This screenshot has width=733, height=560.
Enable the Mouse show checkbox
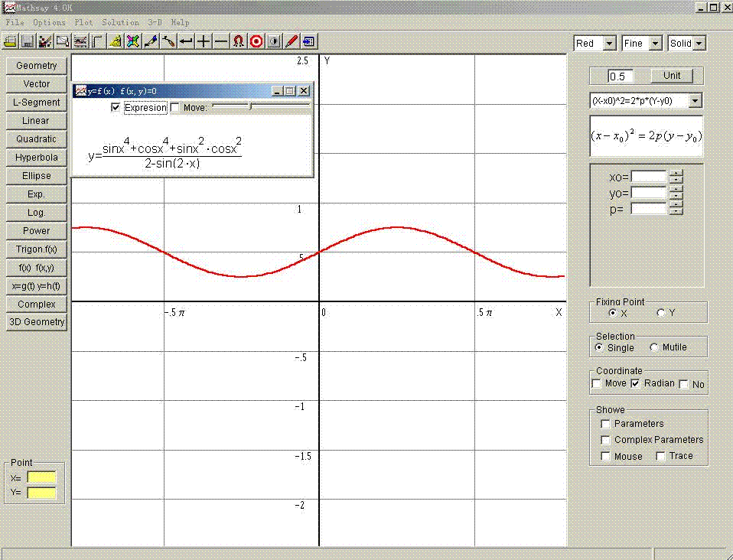pyautogui.click(x=605, y=456)
